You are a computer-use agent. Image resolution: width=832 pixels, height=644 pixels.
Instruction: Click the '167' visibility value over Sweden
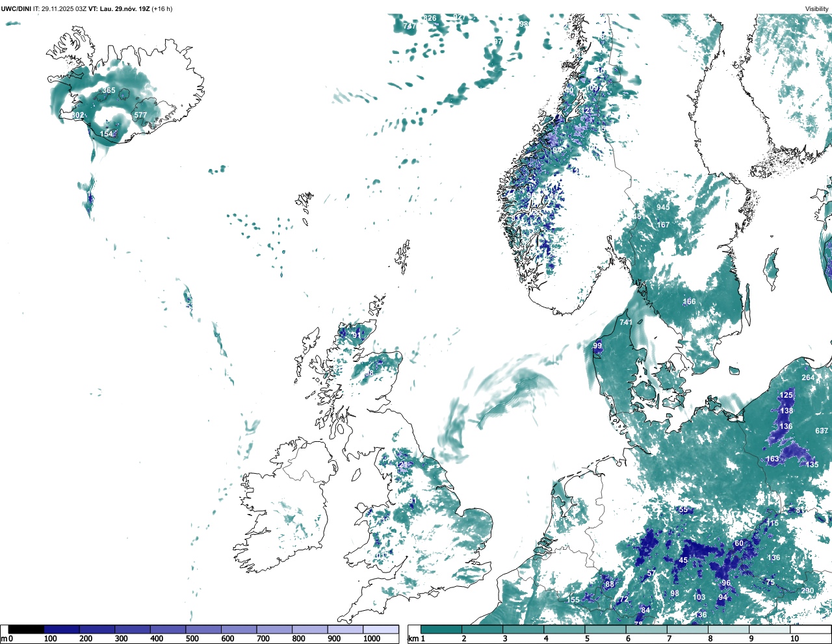pos(663,225)
